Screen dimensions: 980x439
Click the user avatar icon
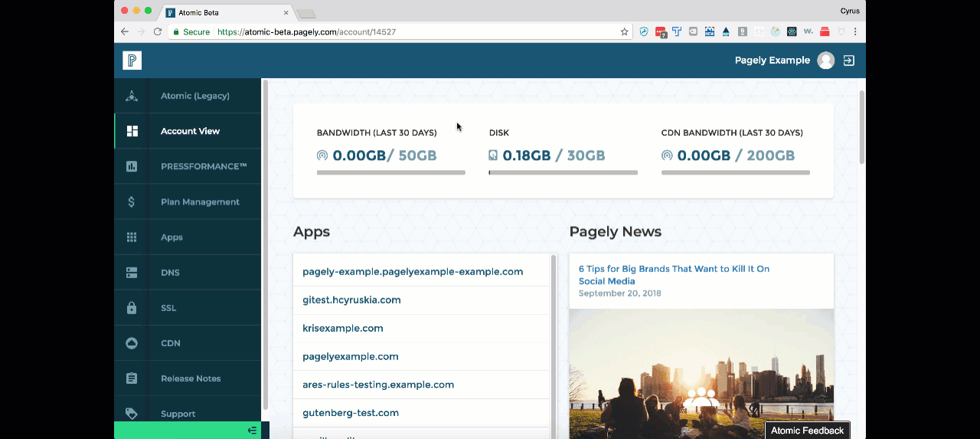(x=825, y=61)
